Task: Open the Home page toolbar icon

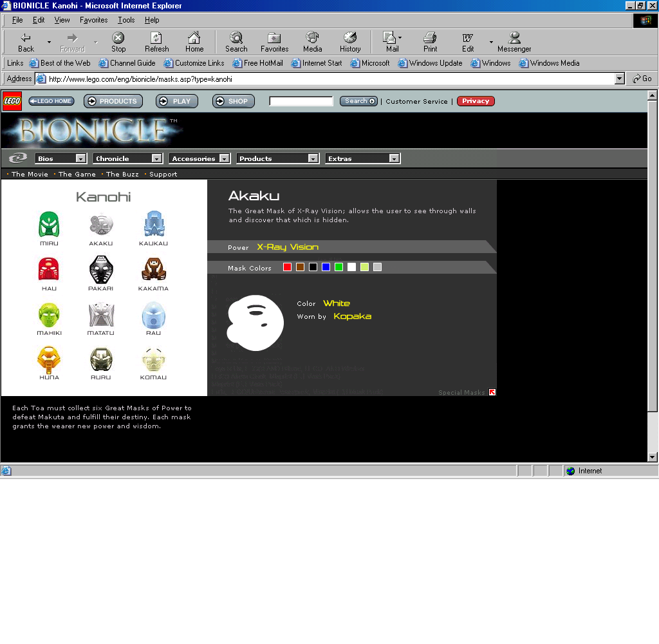Action: pos(194,43)
